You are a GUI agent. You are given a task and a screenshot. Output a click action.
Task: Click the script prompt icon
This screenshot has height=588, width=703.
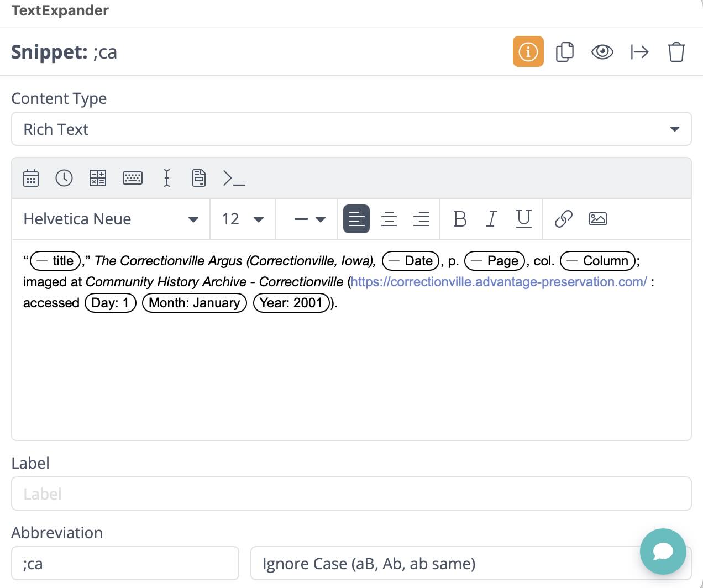point(234,178)
